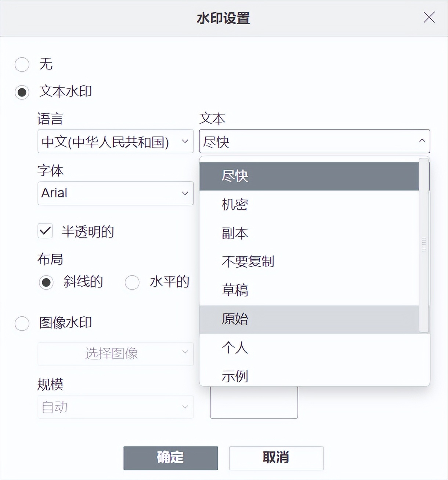Click the 取消 cancel button
This screenshot has width=448, height=480.
click(x=276, y=458)
